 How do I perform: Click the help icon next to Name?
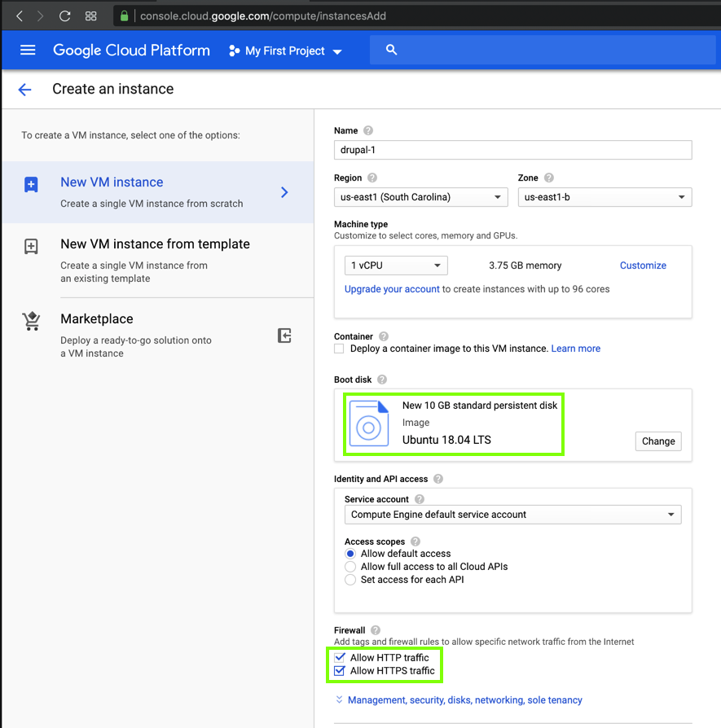pos(368,130)
